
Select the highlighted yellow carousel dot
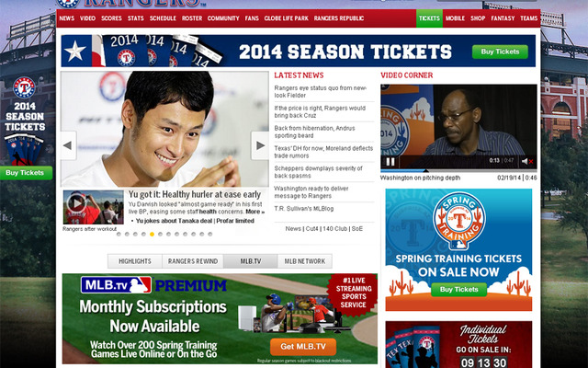point(152,234)
